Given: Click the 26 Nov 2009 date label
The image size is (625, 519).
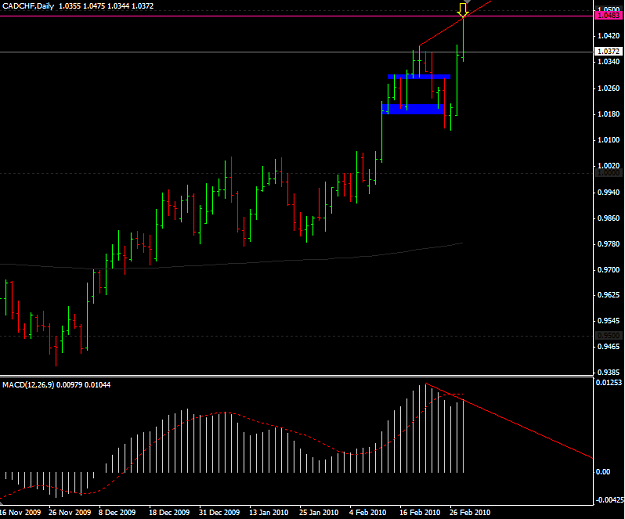Looking at the screenshot, I should click(x=69, y=512).
